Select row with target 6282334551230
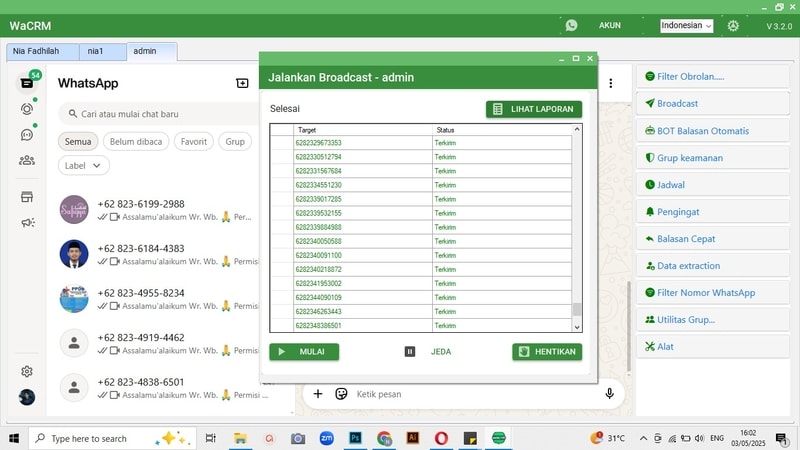The height and width of the screenshot is (450, 800). [x=421, y=185]
